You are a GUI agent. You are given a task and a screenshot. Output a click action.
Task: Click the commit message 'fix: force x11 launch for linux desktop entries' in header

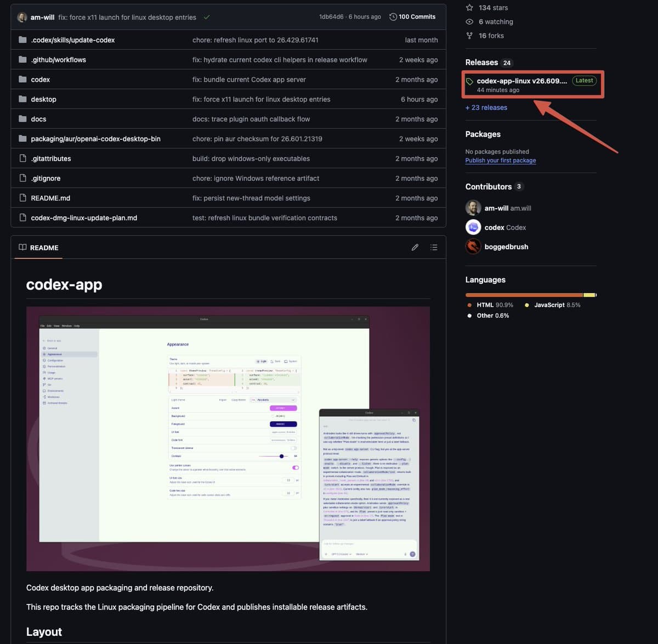tap(127, 18)
